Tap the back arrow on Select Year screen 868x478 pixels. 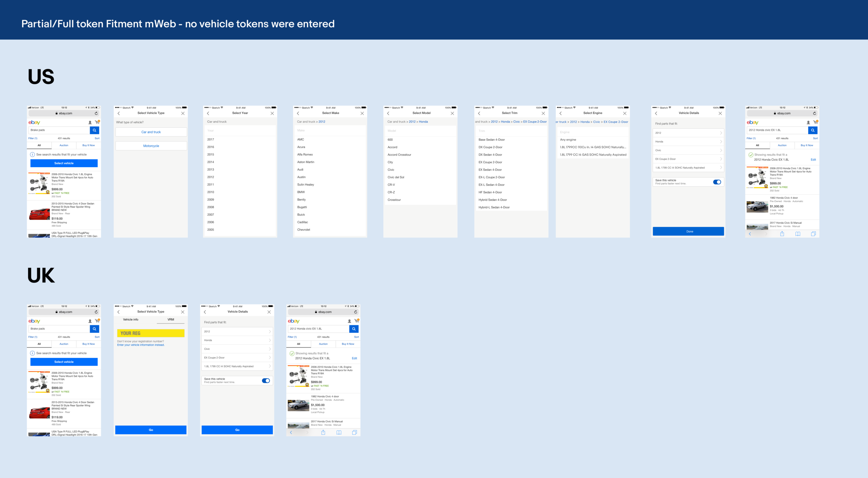(208, 113)
